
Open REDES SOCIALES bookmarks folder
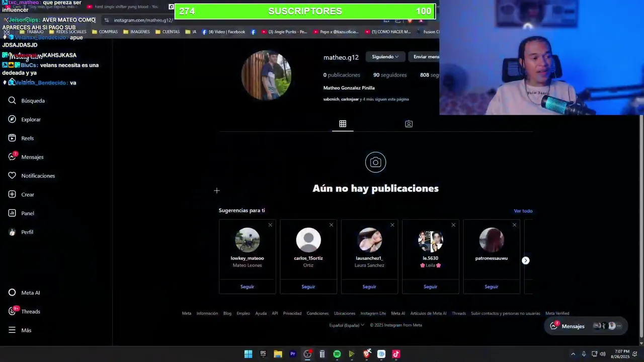(67, 32)
